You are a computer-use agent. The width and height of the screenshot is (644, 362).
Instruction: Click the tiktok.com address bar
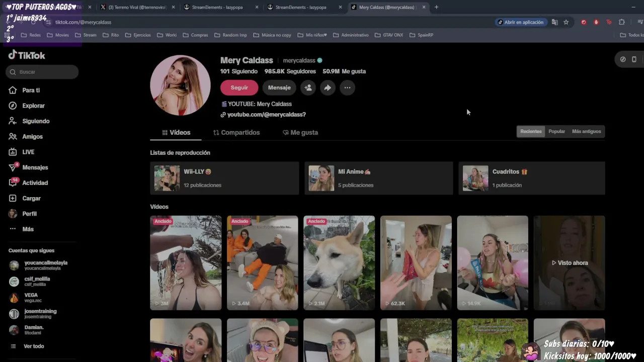(x=272, y=22)
